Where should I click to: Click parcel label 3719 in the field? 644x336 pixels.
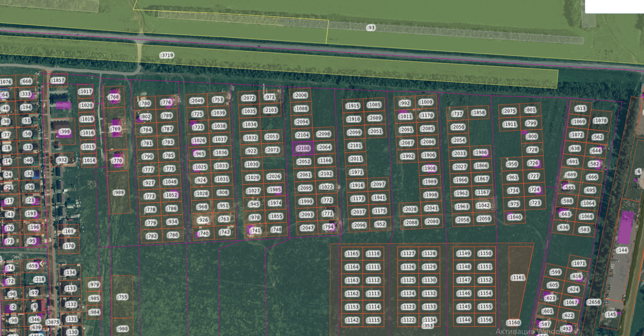click(167, 55)
